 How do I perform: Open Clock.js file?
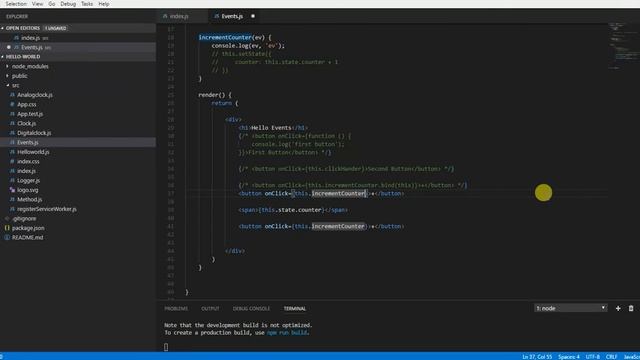pos(27,123)
